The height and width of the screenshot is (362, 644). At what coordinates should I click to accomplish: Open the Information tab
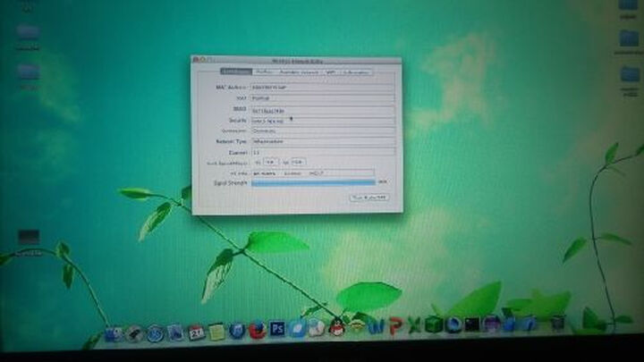pyautogui.click(x=351, y=72)
